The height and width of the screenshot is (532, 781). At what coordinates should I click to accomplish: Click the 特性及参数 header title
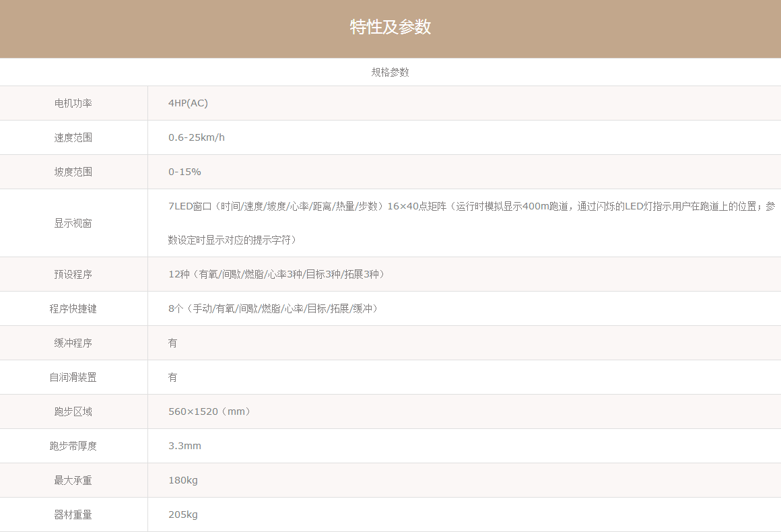390,28
